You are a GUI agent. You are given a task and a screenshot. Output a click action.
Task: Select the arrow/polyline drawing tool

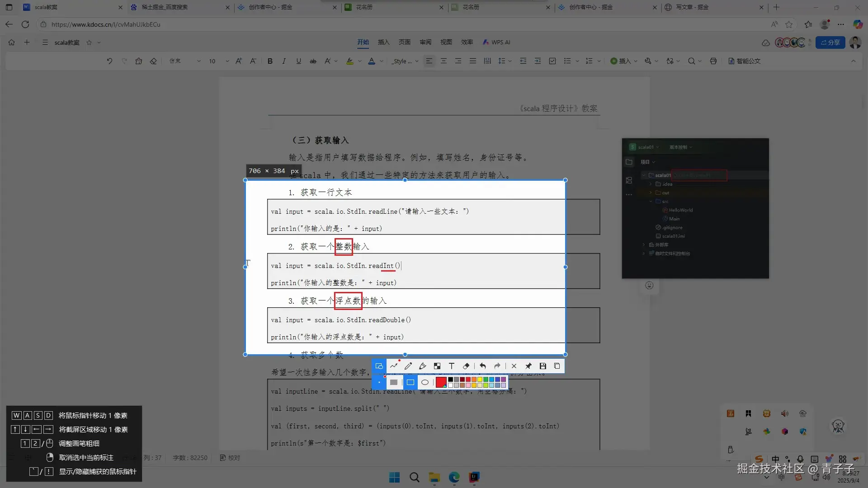point(394,366)
